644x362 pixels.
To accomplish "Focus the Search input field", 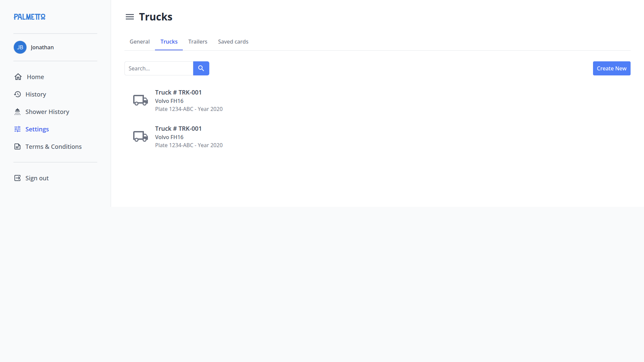I will (159, 68).
